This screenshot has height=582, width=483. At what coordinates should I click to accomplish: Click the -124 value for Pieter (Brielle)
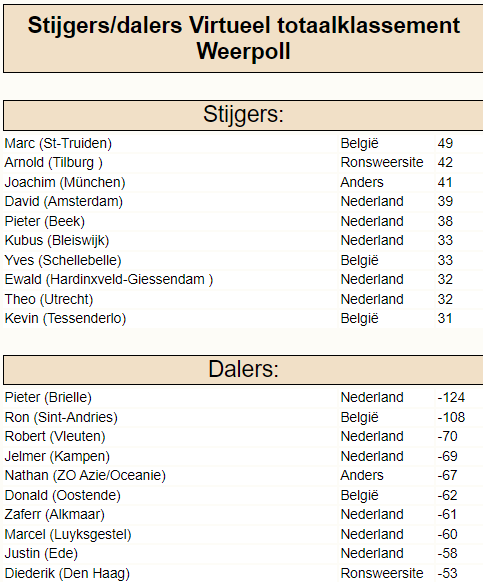tap(451, 398)
